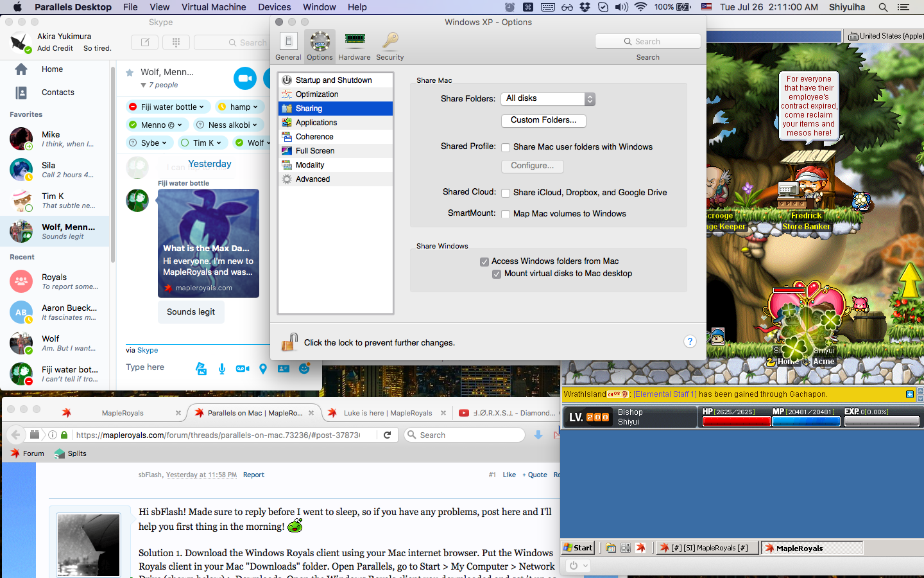Open the MapleRoyals link preview thumbnail in chat

pyautogui.click(x=209, y=243)
